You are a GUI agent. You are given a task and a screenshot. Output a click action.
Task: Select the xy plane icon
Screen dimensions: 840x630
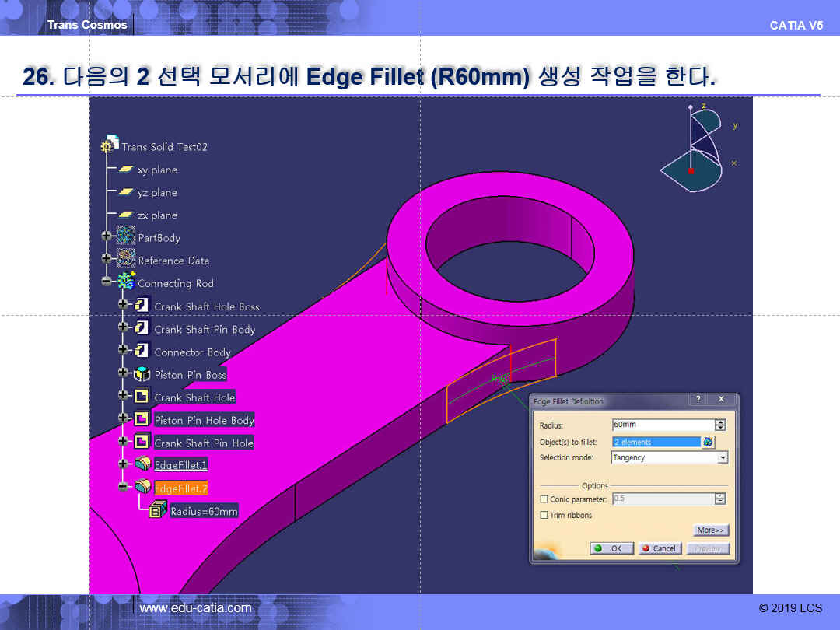point(126,170)
